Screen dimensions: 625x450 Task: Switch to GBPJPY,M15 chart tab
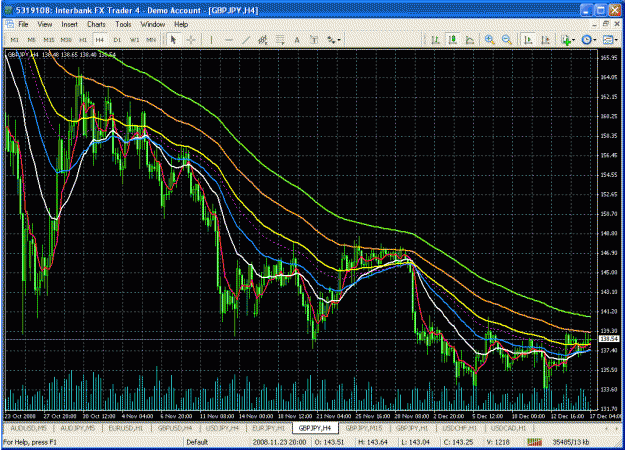click(364, 428)
